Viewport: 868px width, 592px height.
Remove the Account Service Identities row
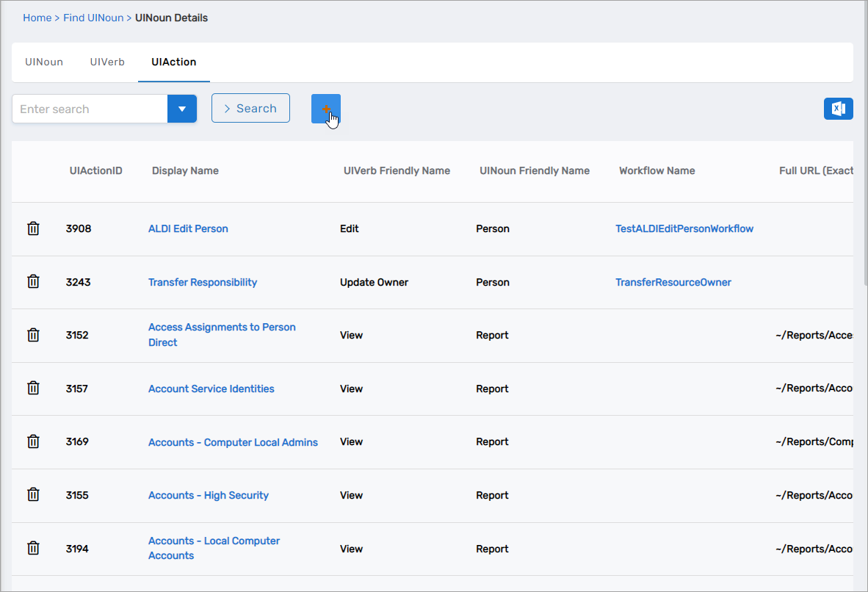point(33,389)
